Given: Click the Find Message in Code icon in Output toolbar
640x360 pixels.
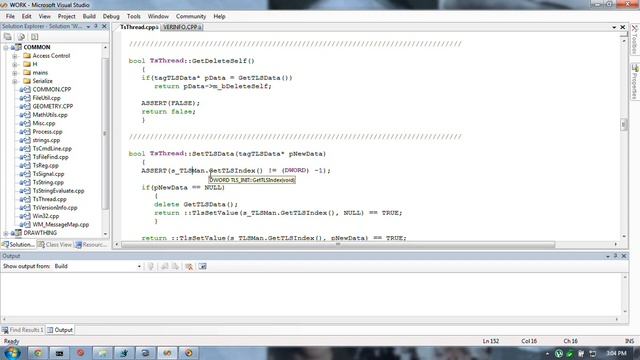Looking at the screenshot, I should tap(151, 266).
